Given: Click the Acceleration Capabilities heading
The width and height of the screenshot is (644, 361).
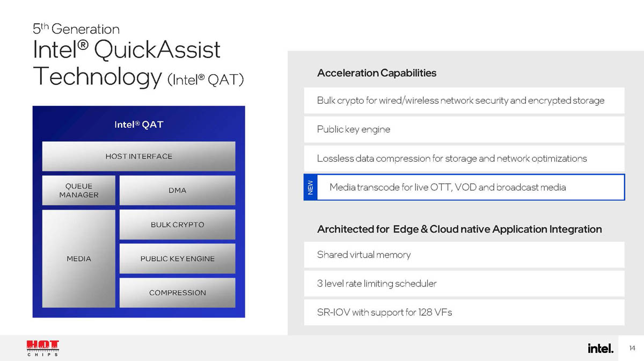Looking at the screenshot, I should click(x=376, y=73).
